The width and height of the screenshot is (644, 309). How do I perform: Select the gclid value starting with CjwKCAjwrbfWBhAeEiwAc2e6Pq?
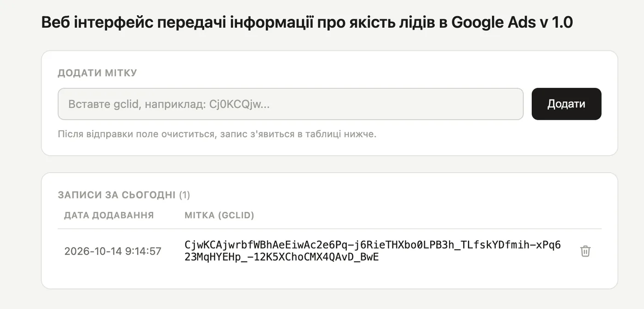373,251
